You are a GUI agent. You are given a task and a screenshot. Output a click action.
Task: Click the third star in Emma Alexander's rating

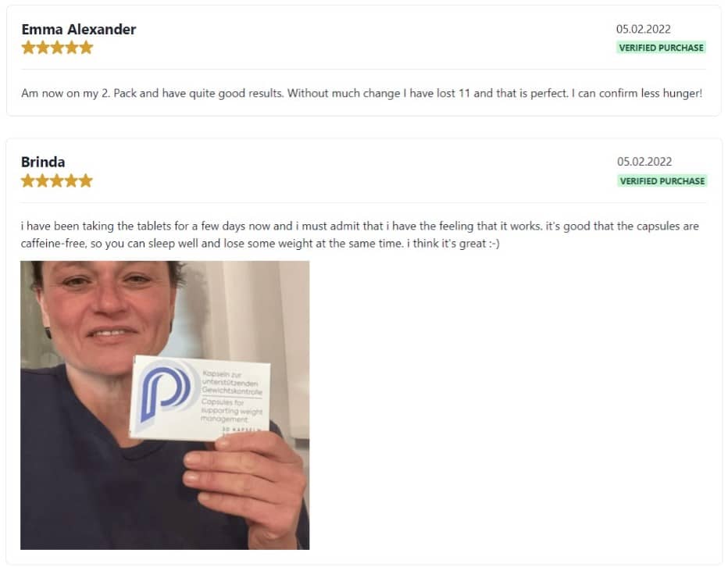[57, 48]
